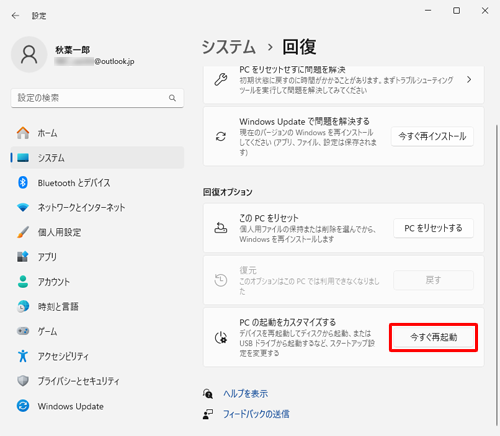The image size is (500, 436).
Task: Click the PC の起動をカスタマイズする title
Action: coord(287,322)
